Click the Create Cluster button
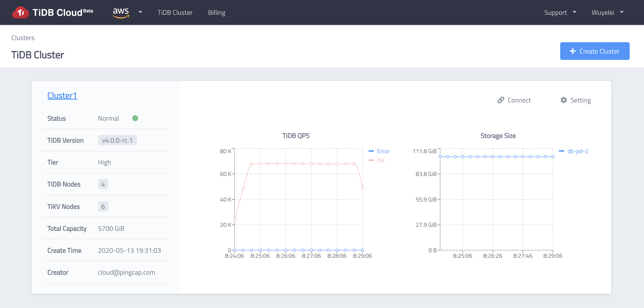Screen dimensions: 644x308 click(x=595, y=51)
